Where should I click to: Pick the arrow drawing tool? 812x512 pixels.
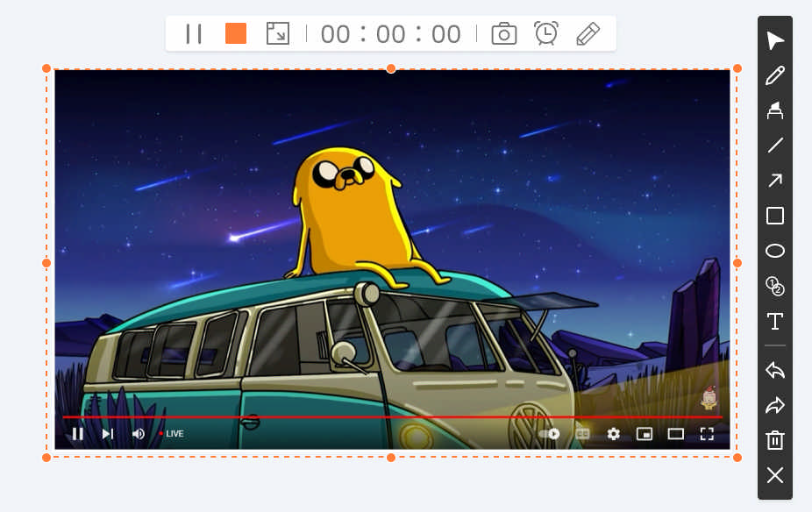775,180
